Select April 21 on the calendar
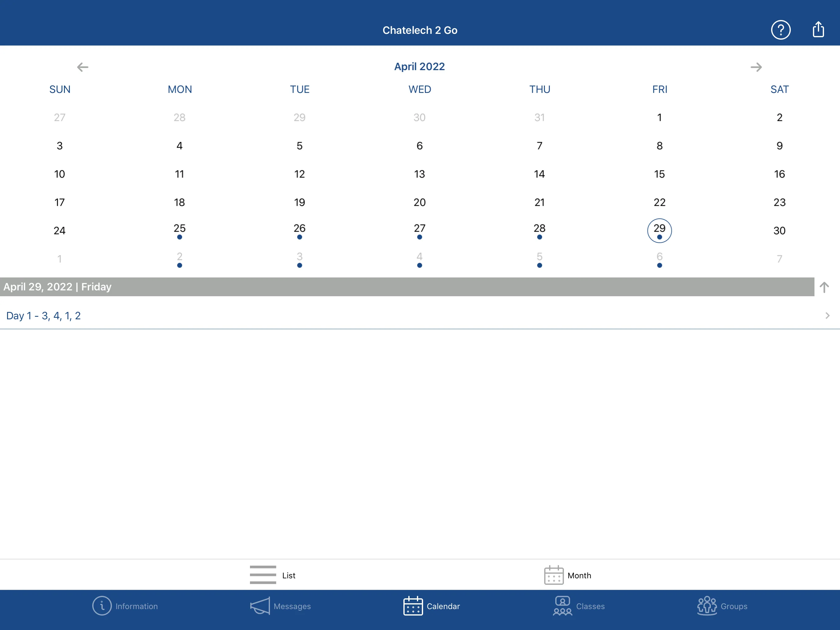The image size is (840, 630). (x=539, y=202)
